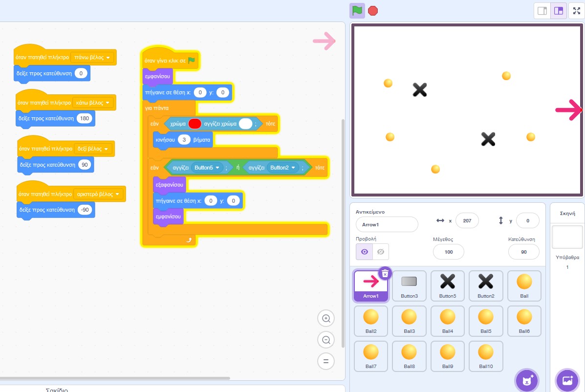Select the Ball2 sprite
Image resolution: width=585 pixels, height=392 pixels.
pyautogui.click(x=371, y=321)
